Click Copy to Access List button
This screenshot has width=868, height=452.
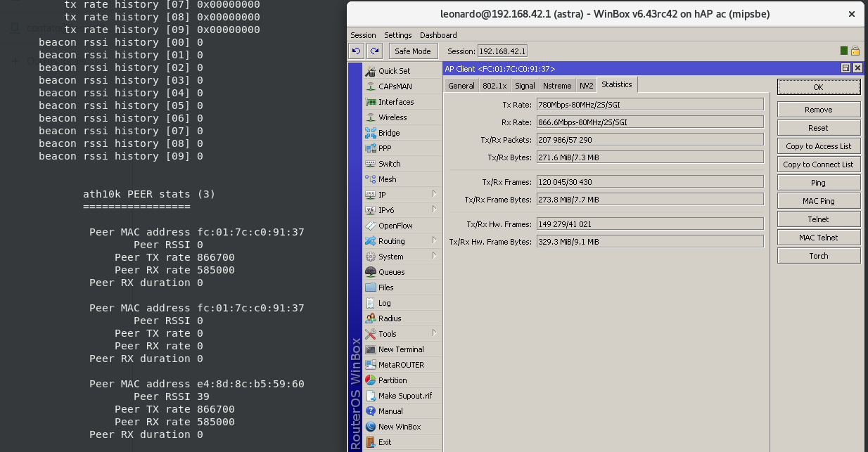tap(819, 146)
